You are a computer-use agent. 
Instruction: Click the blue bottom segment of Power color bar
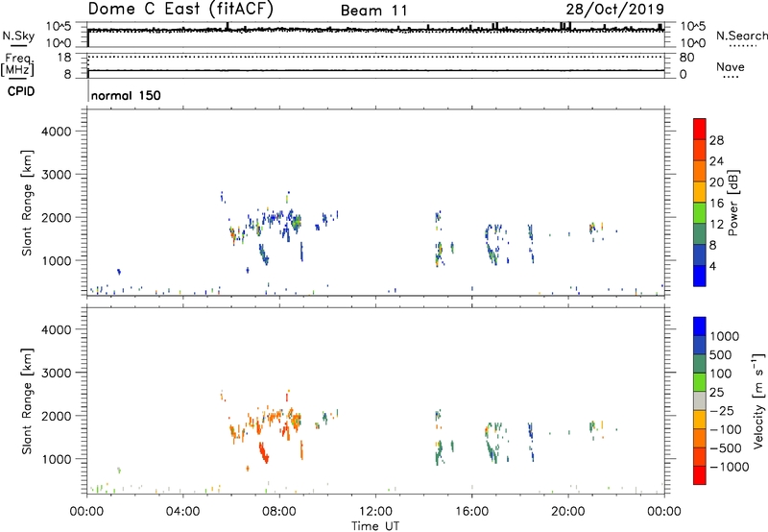700,276
